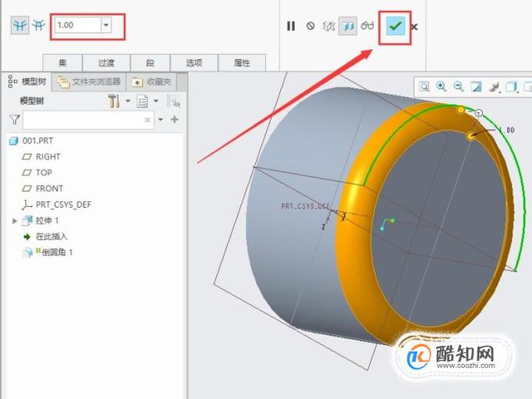Click the 1.00 dimension label on model
This screenshot has width=532, height=399.
tap(507, 130)
